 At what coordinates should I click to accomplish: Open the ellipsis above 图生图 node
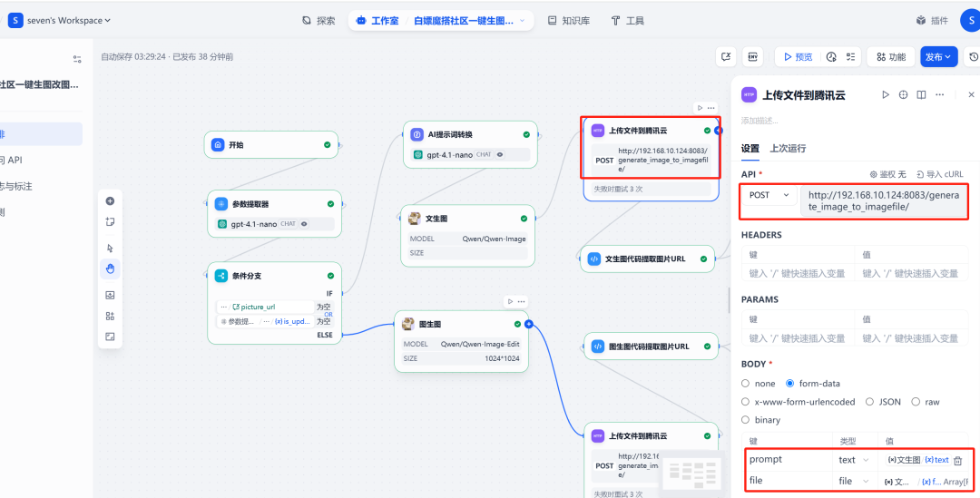tap(522, 301)
